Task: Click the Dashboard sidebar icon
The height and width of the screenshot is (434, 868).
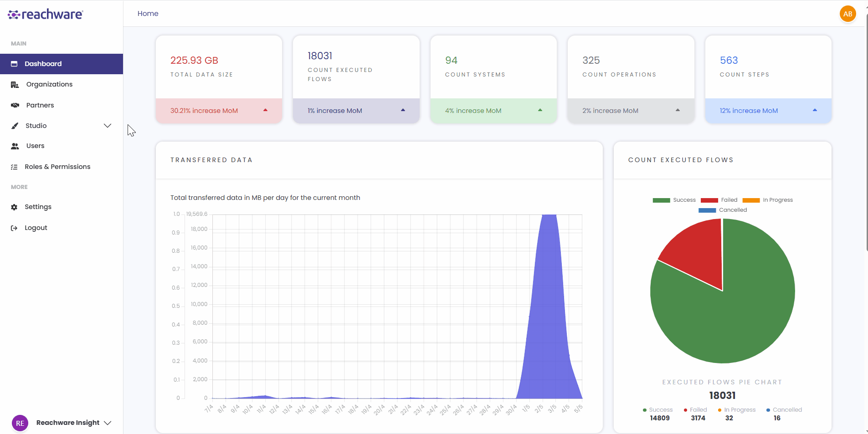Action: [14, 64]
